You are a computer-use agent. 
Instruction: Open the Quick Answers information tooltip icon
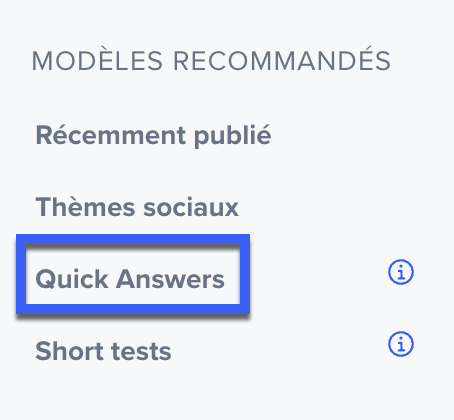[401, 272]
